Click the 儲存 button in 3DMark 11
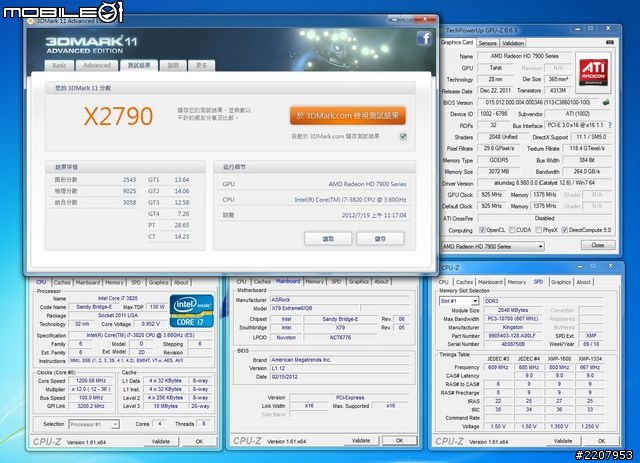Viewport: 640px width, 463px height. pyautogui.click(x=380, y=238)
